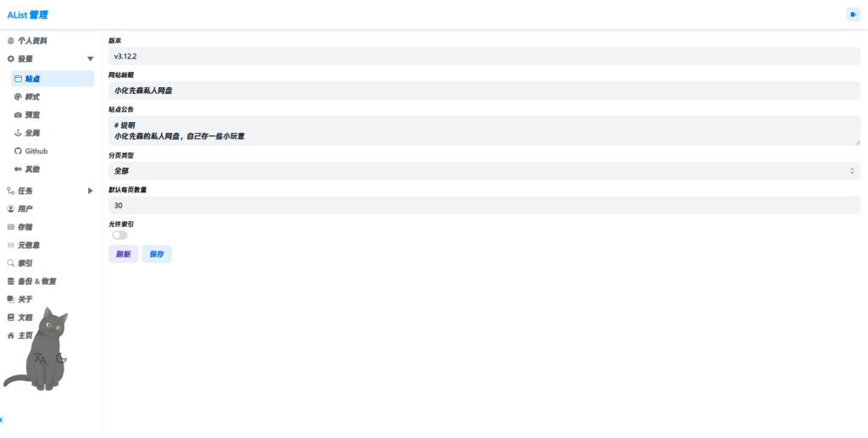Click the magnifier icon for 索引

pyautogui.click(x=10, y=263)
